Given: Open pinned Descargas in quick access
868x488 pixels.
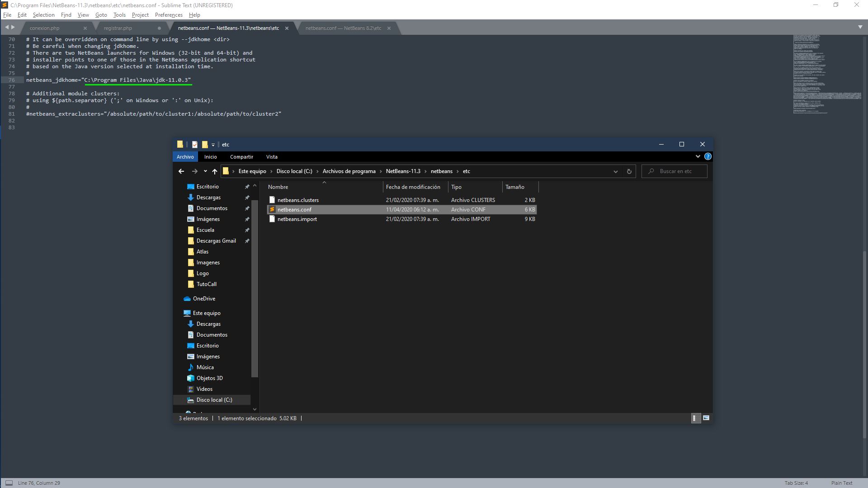Looking at the screenshot, I should (x=208, y=197).
